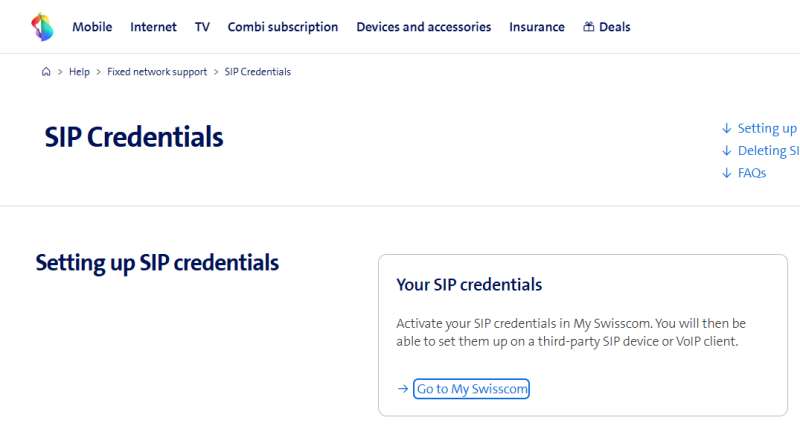Open Devices and accessories menu
The image size is (800, 438).
[x=424, y=27]
